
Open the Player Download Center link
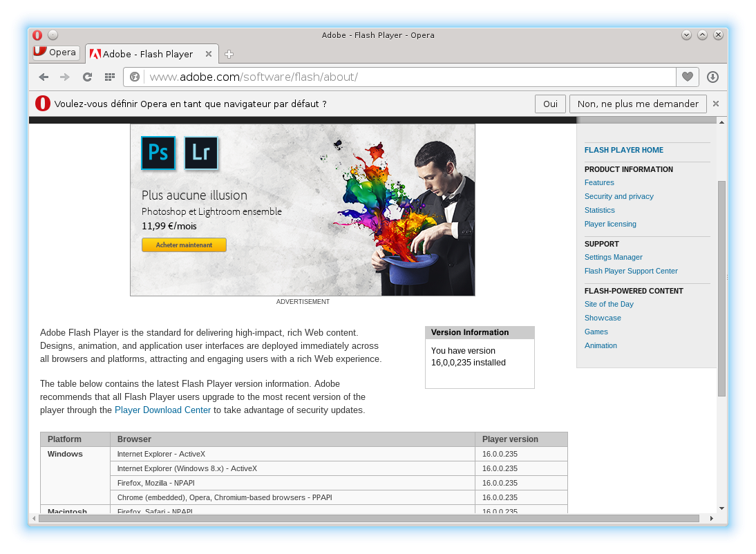tap(162, 410)
